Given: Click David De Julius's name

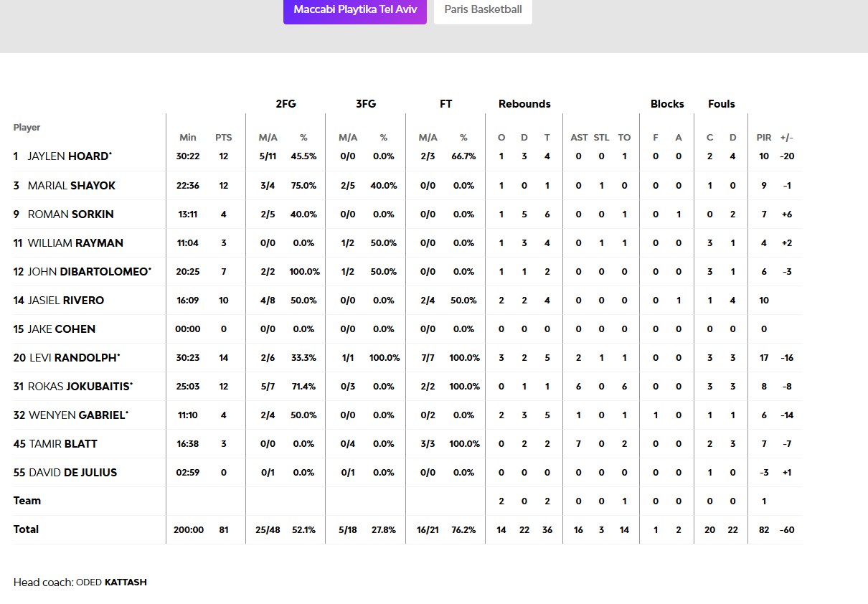Looking at the screenshot, I should point(72,472).
